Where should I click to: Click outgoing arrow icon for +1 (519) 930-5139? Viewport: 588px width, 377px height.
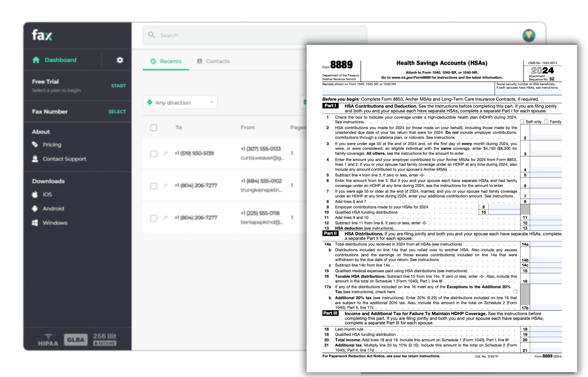[165, 153]
